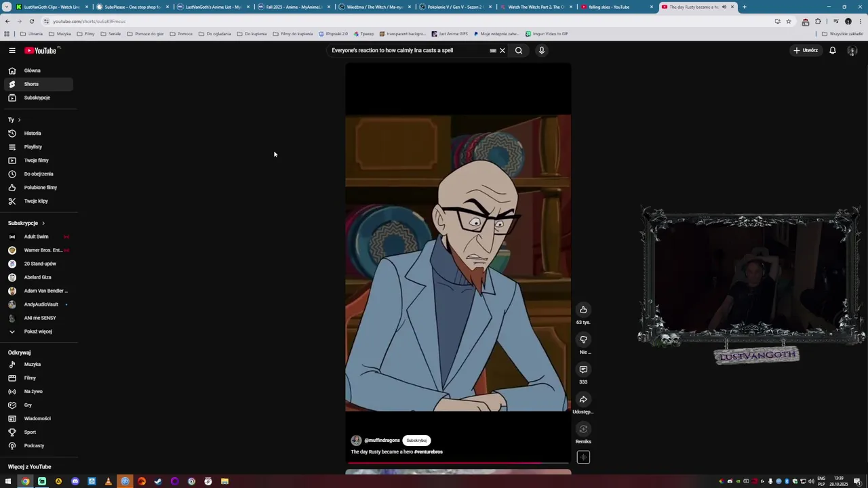The image size is (868, 488).
Task: Browse Gry gaming category
Action: pyautogui.click(x=38, y=405)
